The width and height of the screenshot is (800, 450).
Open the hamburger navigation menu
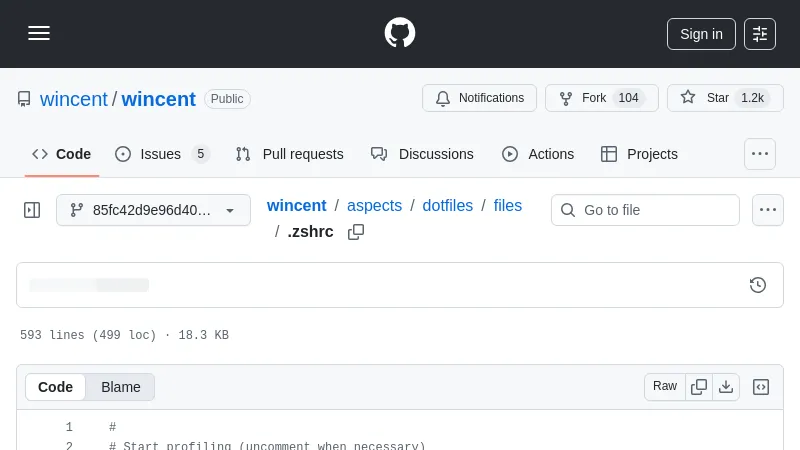point(39,33)
